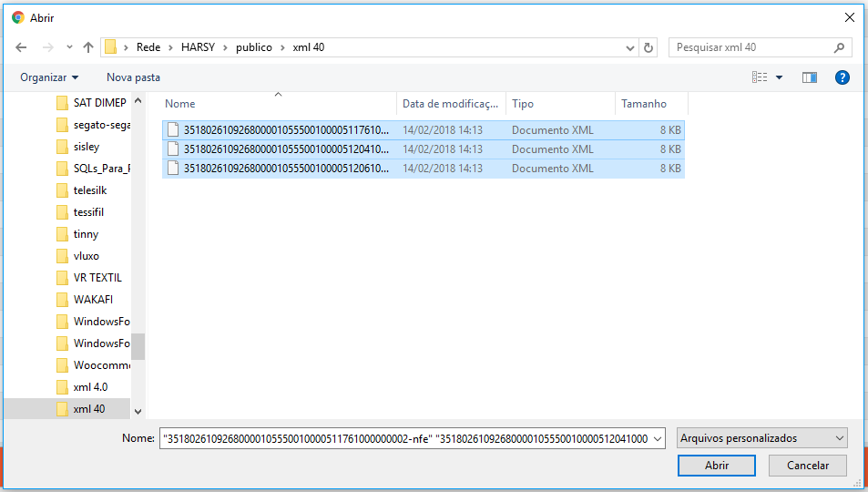The height and width of the screenshot is (492, 868).
Task: Click sidebar scrollbar down arrow
Action: click(x=138, y=412)
